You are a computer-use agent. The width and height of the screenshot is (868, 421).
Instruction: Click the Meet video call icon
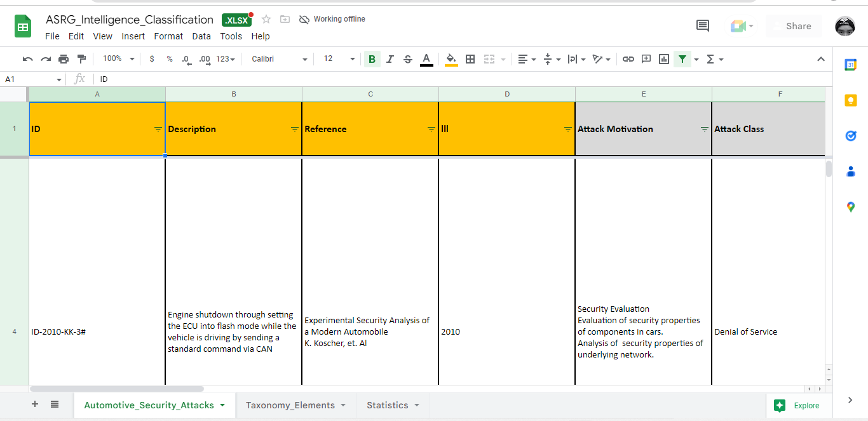[742, 26]
